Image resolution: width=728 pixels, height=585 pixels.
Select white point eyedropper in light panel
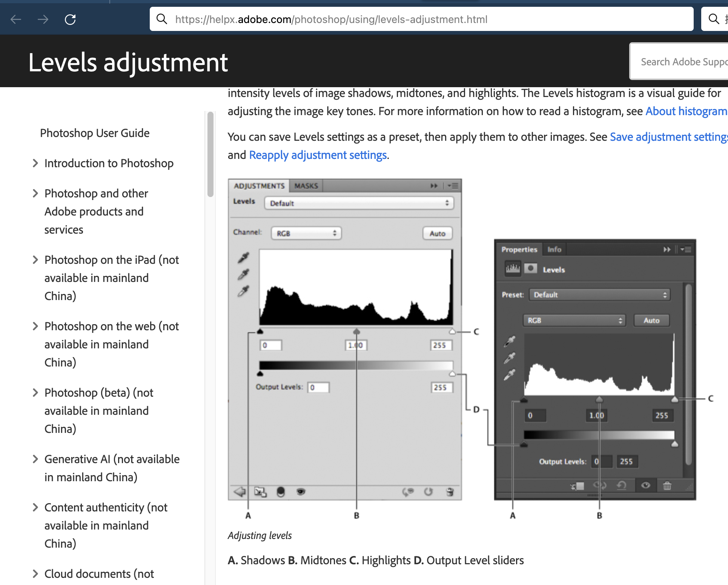pyautogui.click(x=244, y=291)
